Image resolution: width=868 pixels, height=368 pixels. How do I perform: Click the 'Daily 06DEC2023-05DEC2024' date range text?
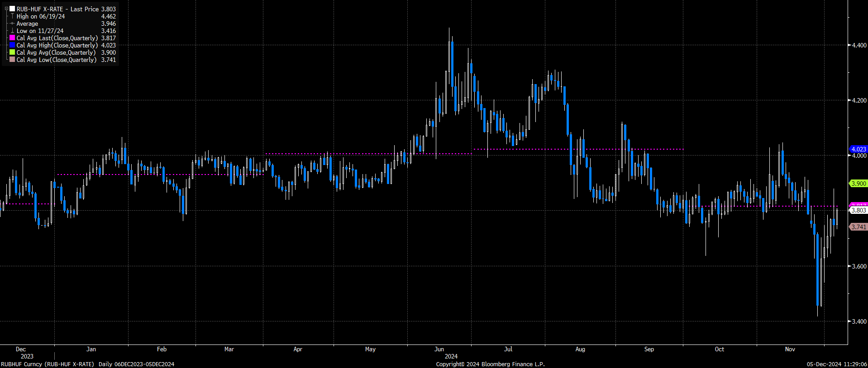click(x=136, y=364)
